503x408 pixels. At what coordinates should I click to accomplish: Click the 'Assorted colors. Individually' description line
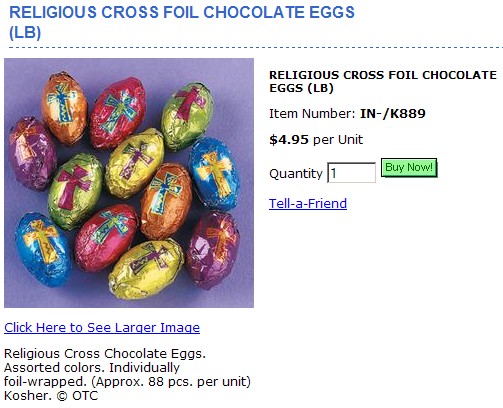pyautogui.click(x=92, y=367)
